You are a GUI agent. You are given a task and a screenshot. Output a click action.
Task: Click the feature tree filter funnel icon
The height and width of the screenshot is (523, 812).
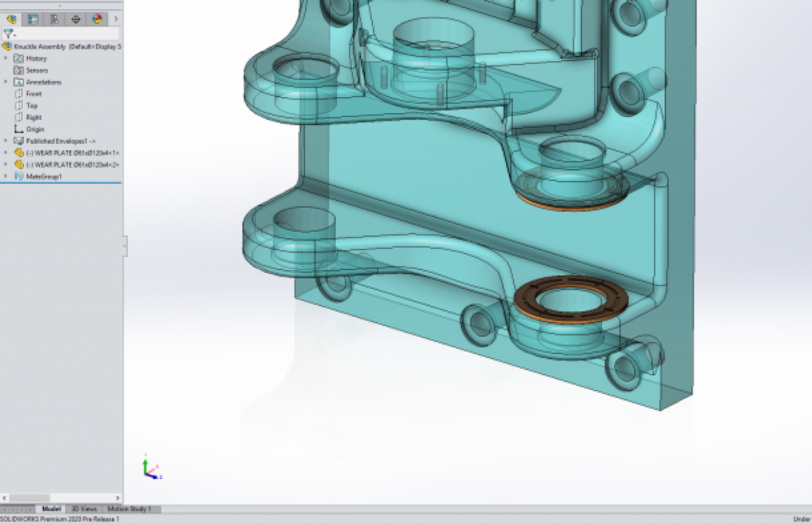tap(8, 33)
